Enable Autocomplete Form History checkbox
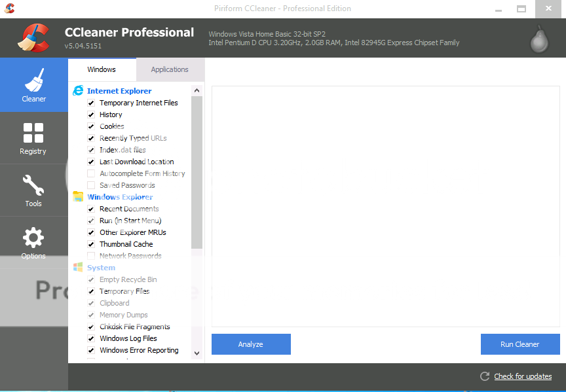 (91, 173)
